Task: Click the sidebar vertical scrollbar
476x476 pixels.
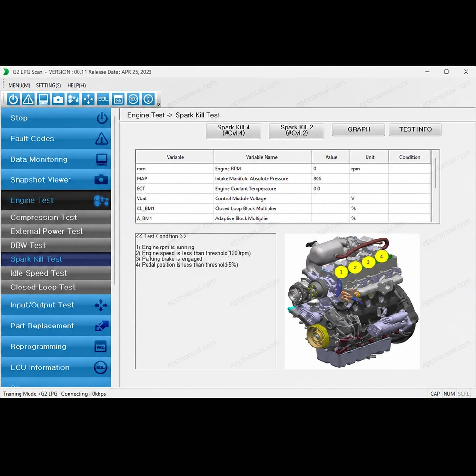Action: pyautogui.click(x=115, y=200)
